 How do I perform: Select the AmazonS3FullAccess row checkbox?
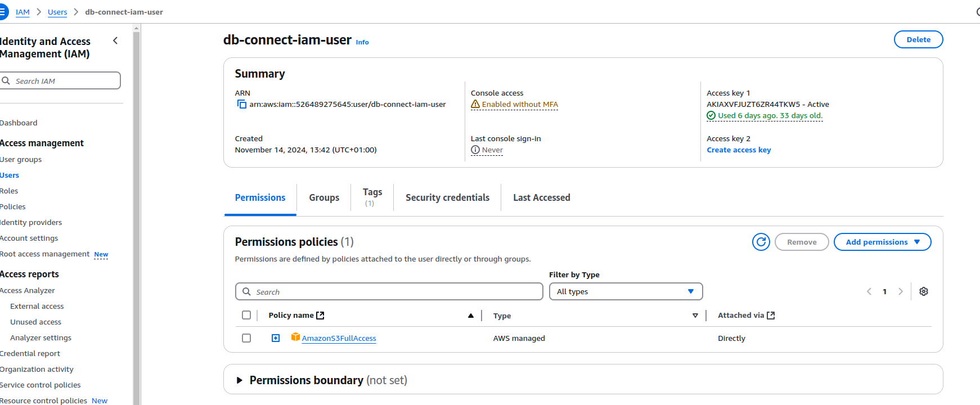coord(246,338)
